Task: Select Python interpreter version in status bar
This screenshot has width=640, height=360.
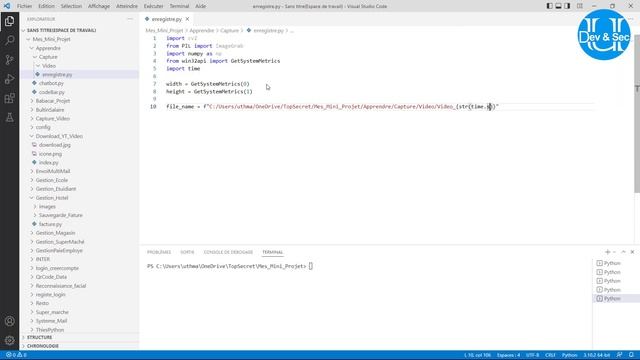Action: (596, 355)
